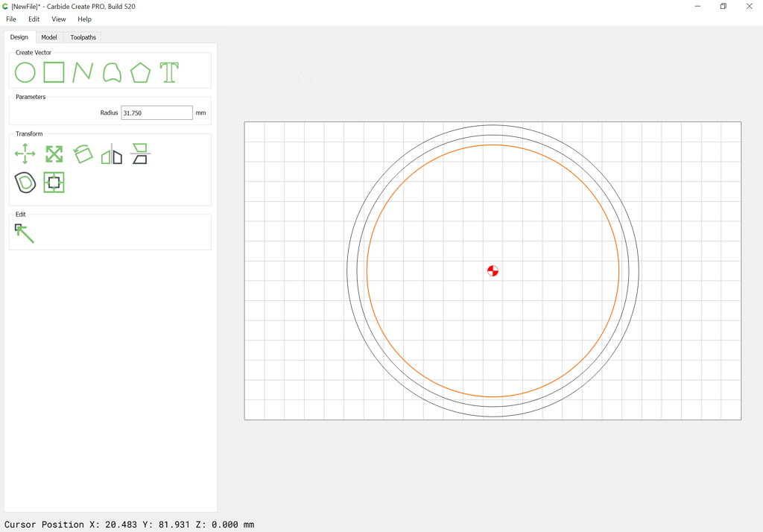The width and height of the screenshot is (763, 532).
Task: Select the Polygon creation tool
Action: click(x=140, y=72)
